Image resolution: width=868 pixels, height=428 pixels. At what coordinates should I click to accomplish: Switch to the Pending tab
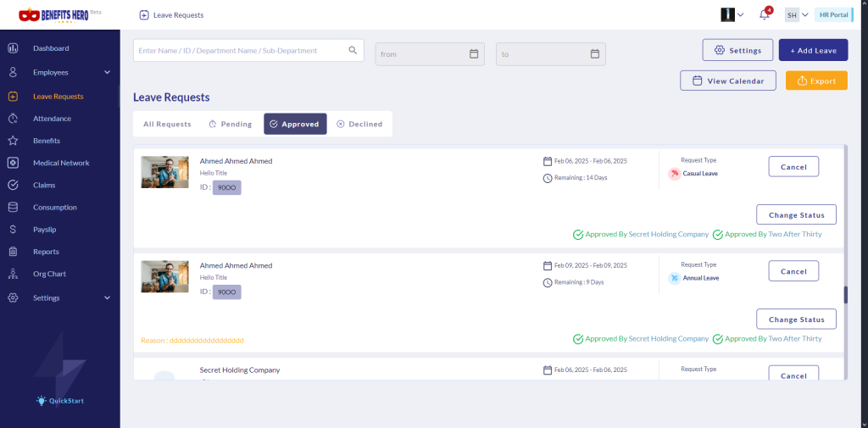coord(231,124)
